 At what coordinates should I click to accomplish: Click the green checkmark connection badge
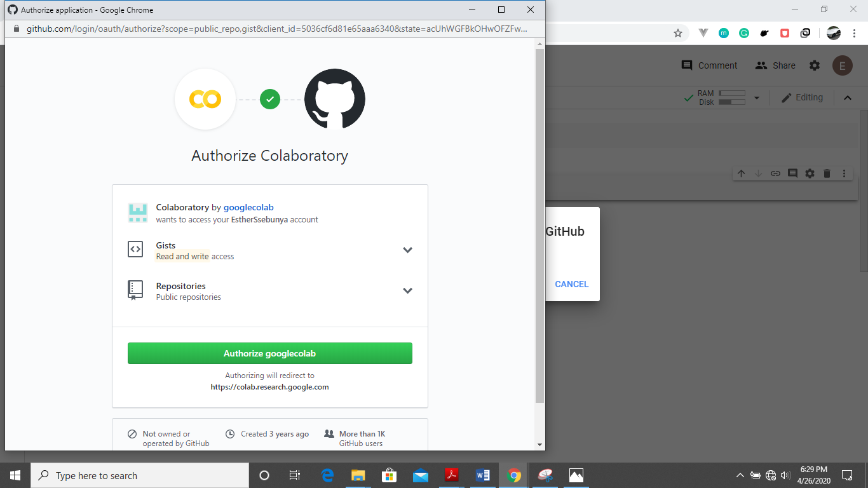[x=270, y=99]
